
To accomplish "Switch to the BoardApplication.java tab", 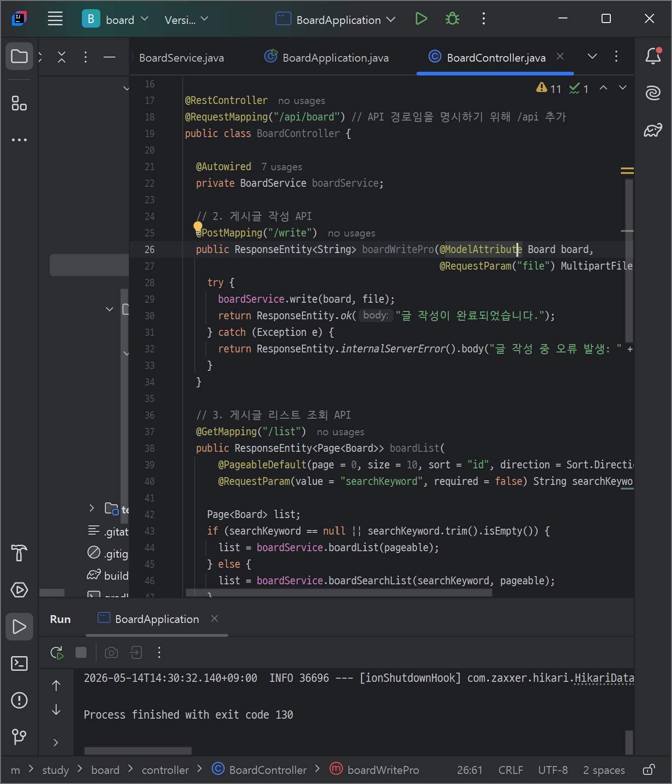I will [327, 58].
